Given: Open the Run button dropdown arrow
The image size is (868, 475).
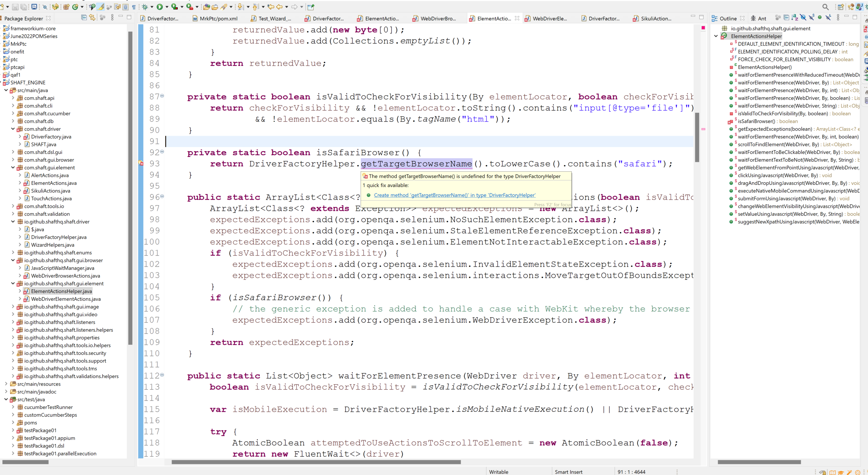Looking at the screenshot, I should coord(167,7).
